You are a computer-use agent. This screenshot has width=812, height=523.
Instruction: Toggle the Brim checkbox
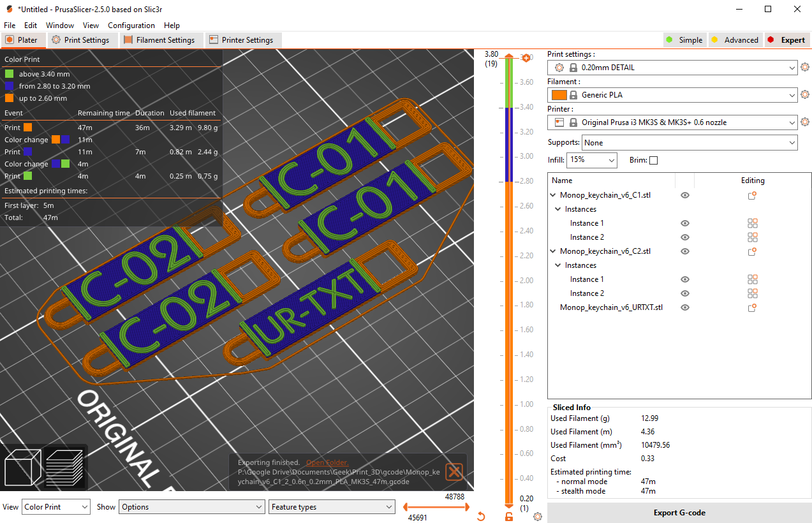653,161
